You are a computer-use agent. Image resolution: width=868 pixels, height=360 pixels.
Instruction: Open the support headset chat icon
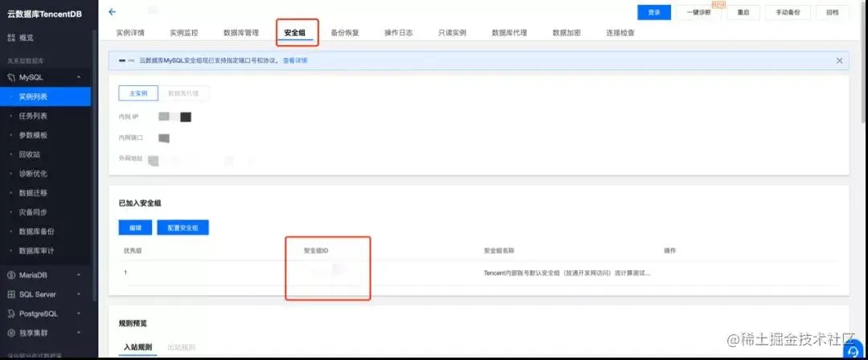coord(853,350)
